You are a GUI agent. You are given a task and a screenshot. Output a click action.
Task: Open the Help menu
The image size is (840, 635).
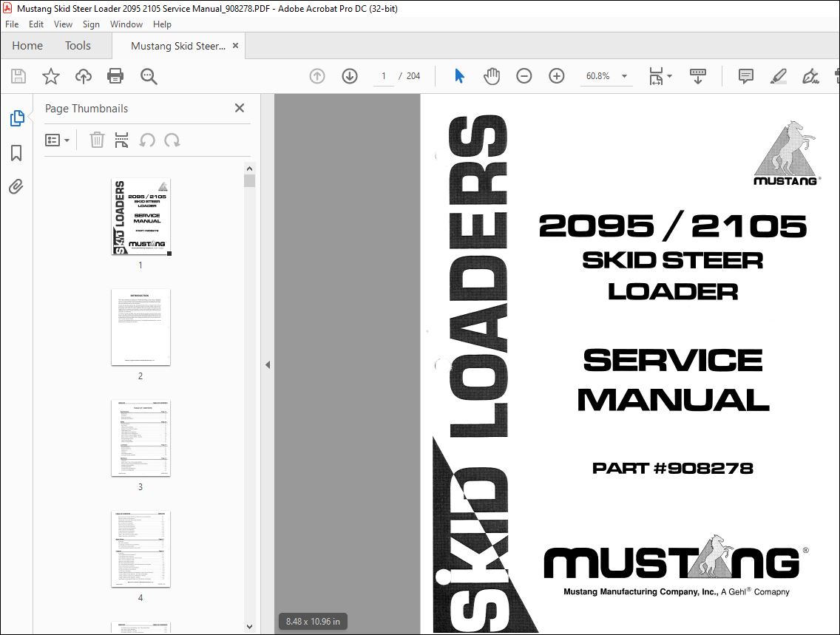tap(163, 24)
